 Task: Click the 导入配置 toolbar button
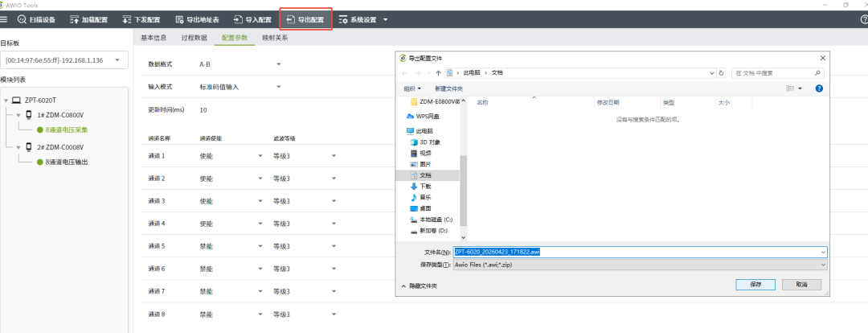pyautogui.click(x=252, y=19)
